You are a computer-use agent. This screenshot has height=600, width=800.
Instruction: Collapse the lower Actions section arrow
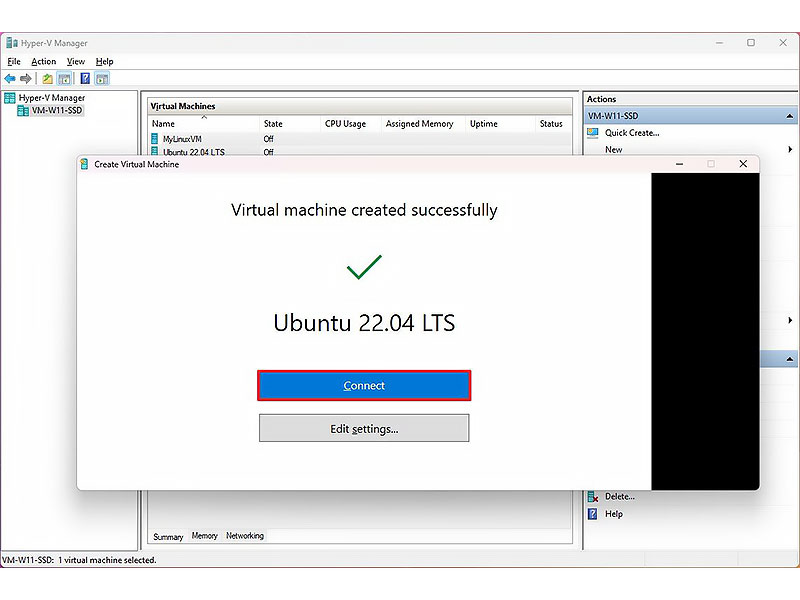[x=789, y=359]
